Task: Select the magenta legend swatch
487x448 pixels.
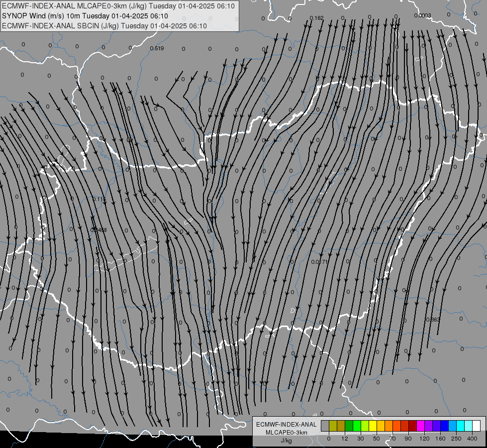Action: (421, 426)
